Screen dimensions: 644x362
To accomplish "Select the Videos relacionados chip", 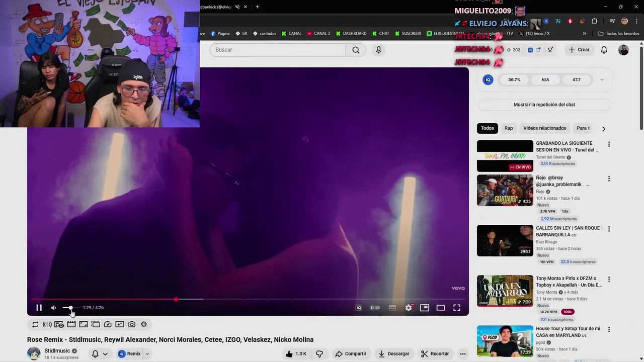I will 544,128.
